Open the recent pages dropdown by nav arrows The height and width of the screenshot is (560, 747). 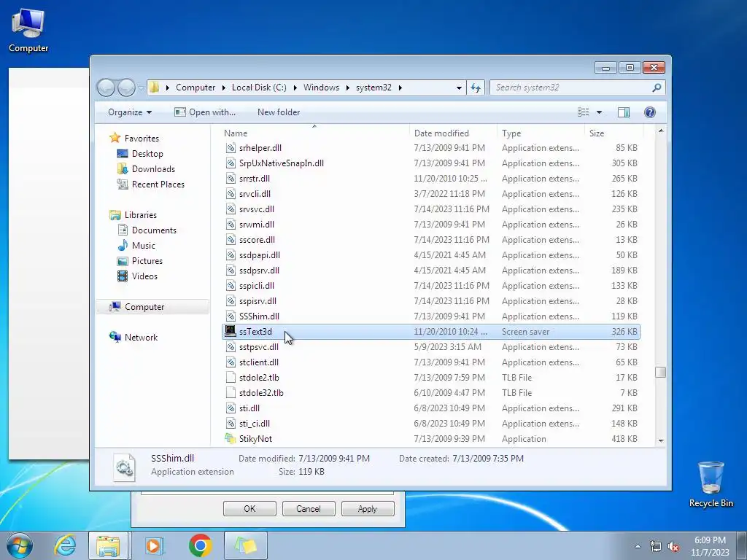point(141,87)
